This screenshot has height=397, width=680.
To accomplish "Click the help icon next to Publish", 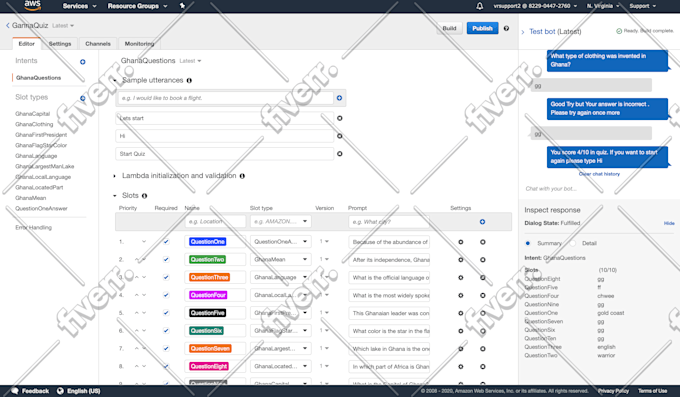I will point(506,28).
